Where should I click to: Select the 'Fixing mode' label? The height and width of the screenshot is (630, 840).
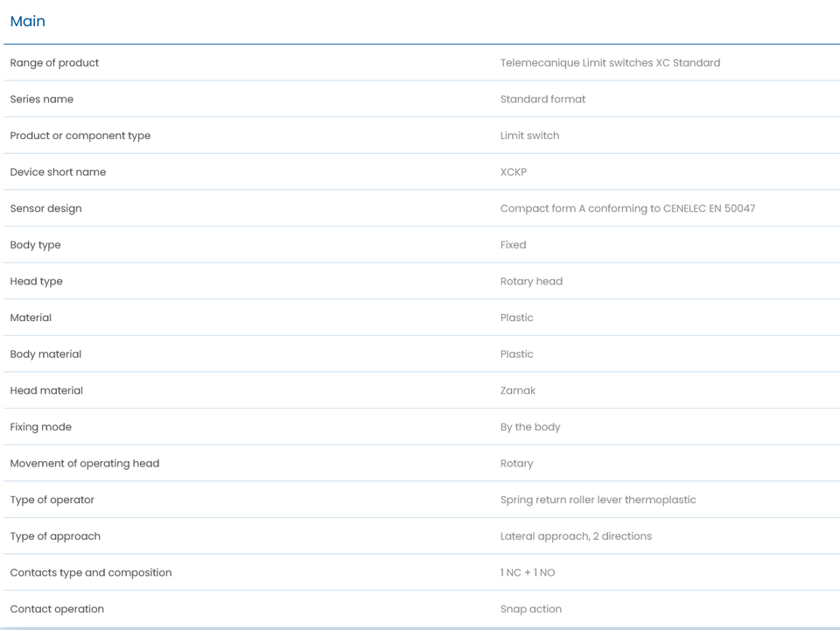pyautogui.click(x=41, y=427)
